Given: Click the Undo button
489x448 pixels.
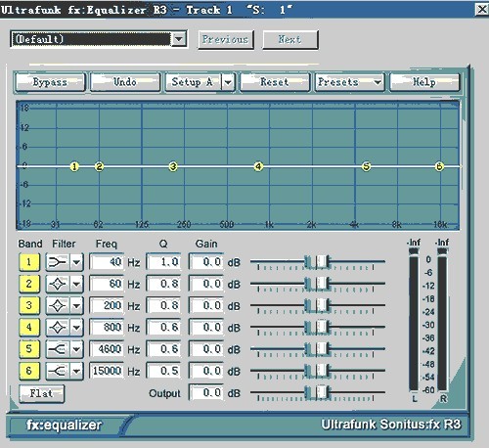Looking at the screenshot, I should [125, 82].
